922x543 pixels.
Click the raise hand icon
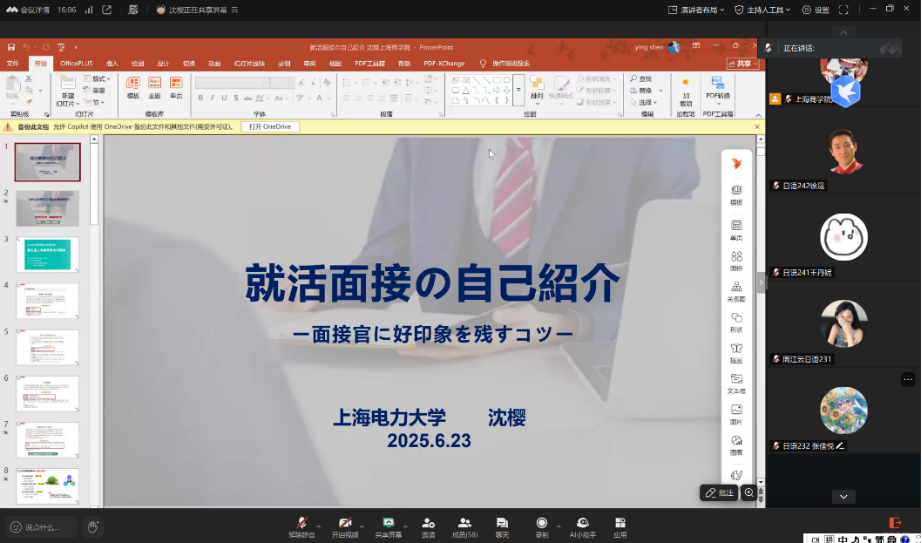[x=92, y=526]
